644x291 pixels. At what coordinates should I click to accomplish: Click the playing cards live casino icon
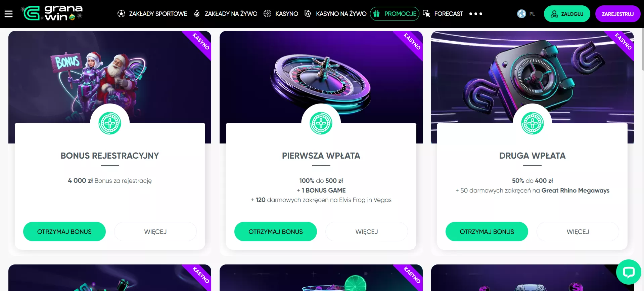click(x=308, y=14)
